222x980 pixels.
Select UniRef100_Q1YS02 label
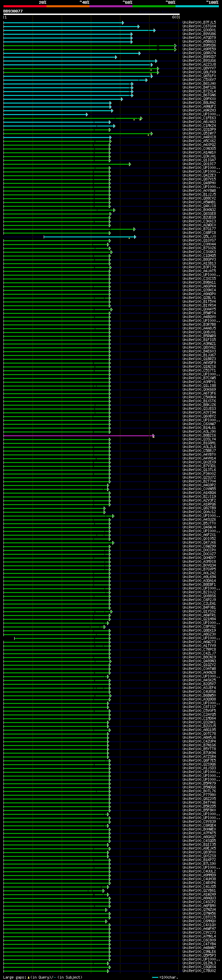click(199, 612)
